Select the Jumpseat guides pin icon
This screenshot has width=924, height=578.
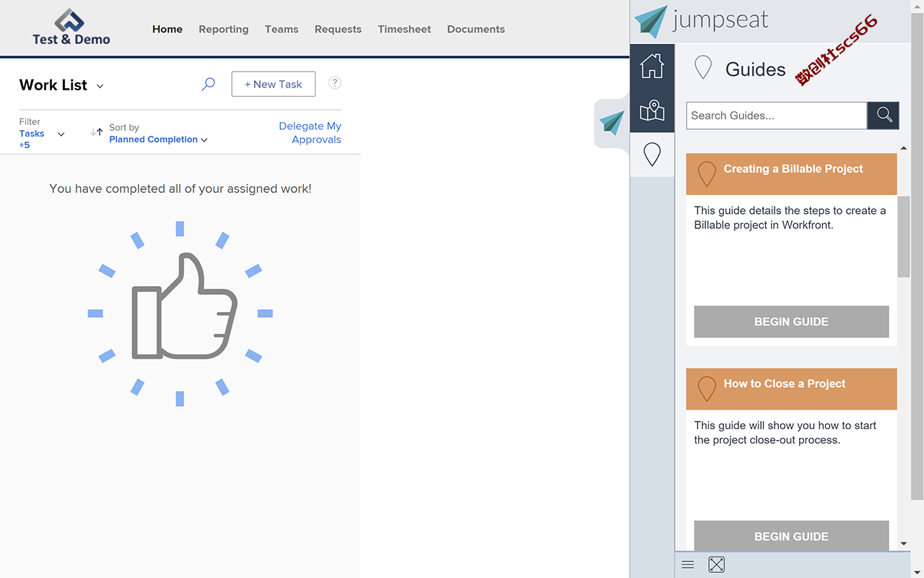pyautogui.click(x=652, y=155)
